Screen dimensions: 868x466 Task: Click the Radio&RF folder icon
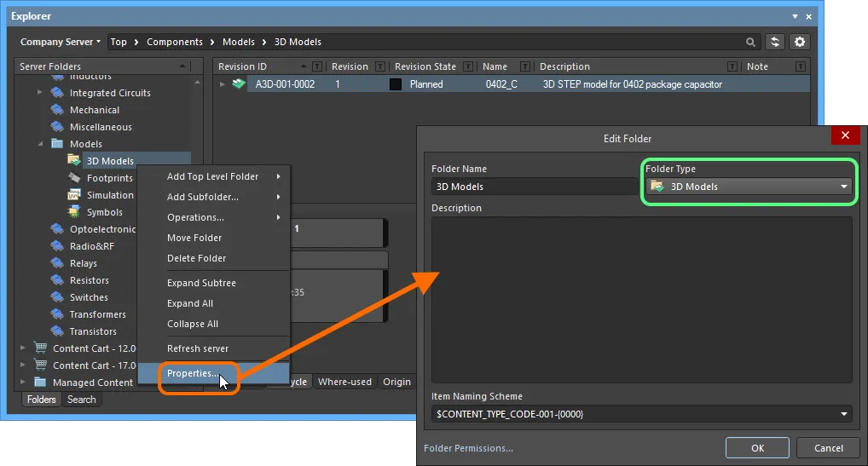[x=57, y=246]
